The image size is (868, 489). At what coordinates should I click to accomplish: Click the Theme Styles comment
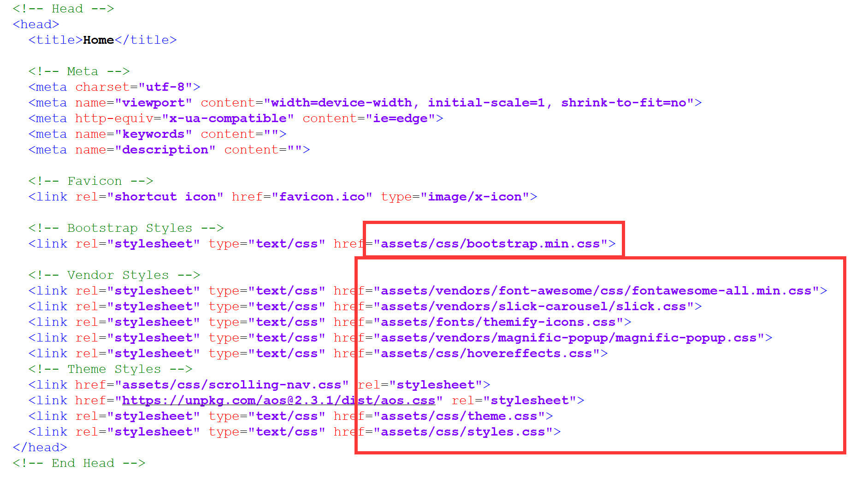(x=110, y=369)
